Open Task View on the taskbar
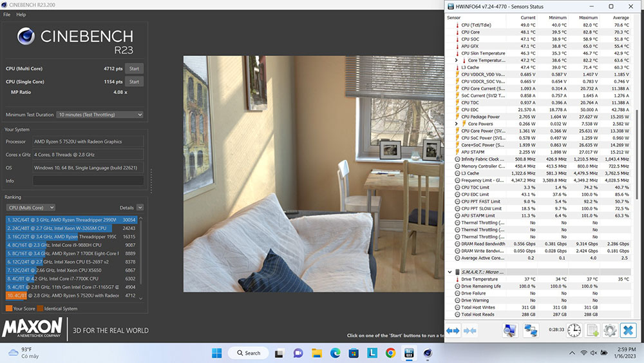The width and height of the screenshot is (644, 363). click(279, 353)
